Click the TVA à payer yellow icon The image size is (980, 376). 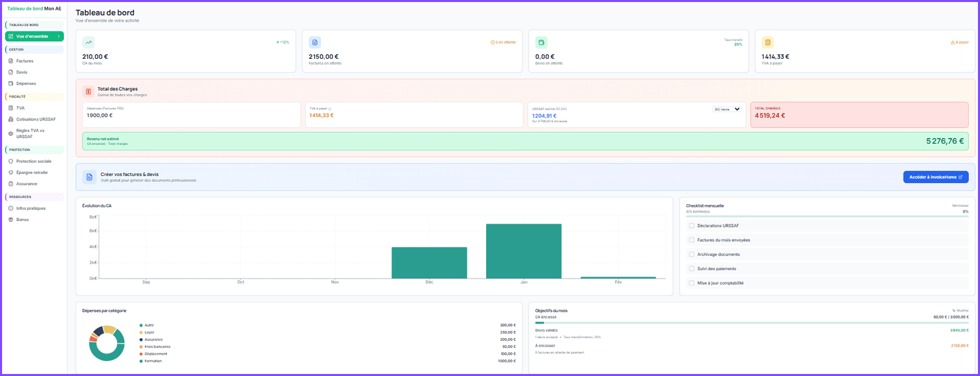coord(768,43)
